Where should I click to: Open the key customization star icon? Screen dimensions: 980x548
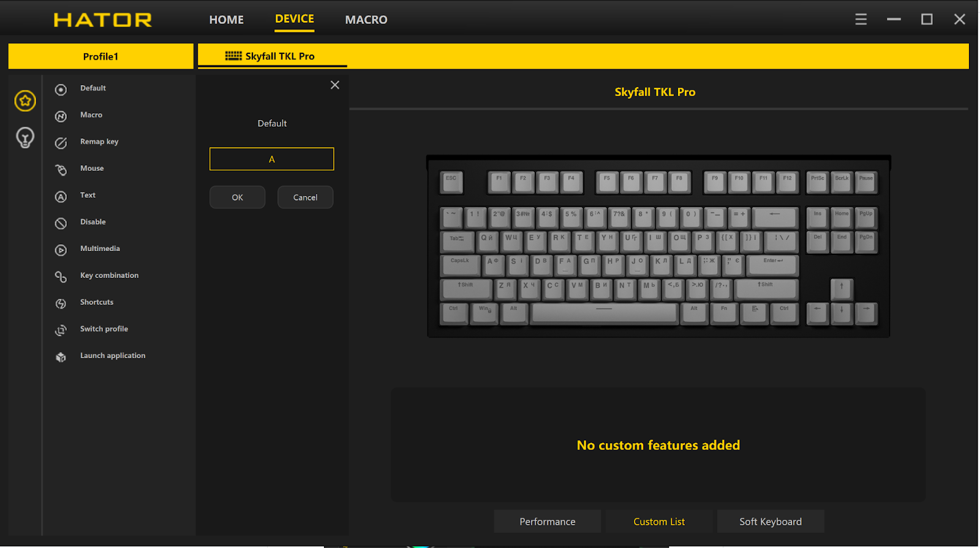click(25, 101)
